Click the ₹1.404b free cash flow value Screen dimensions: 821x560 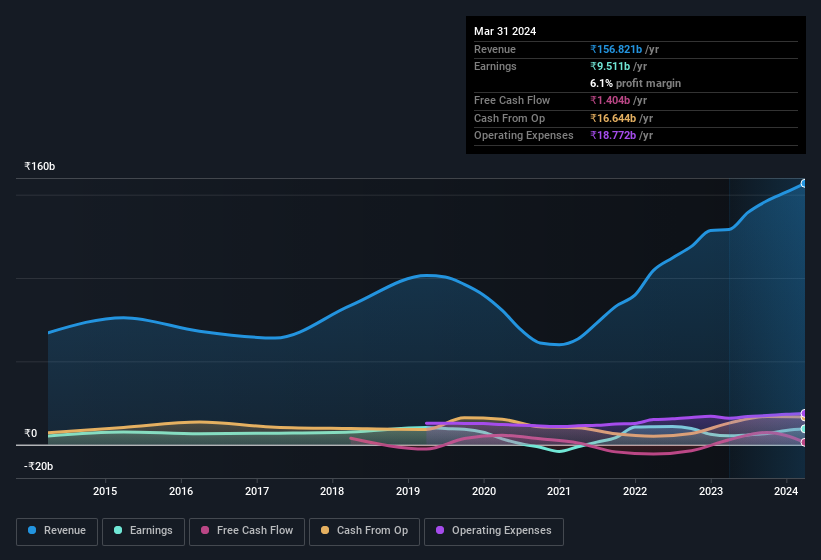610,100
